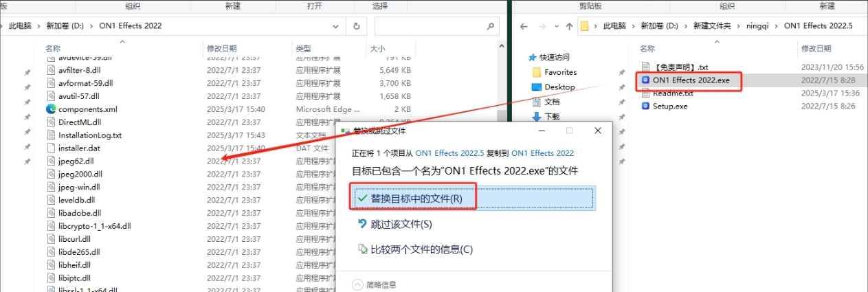The image size is (868, 292).
Task: Select leveldb.dll file icon
Action: 51,200
